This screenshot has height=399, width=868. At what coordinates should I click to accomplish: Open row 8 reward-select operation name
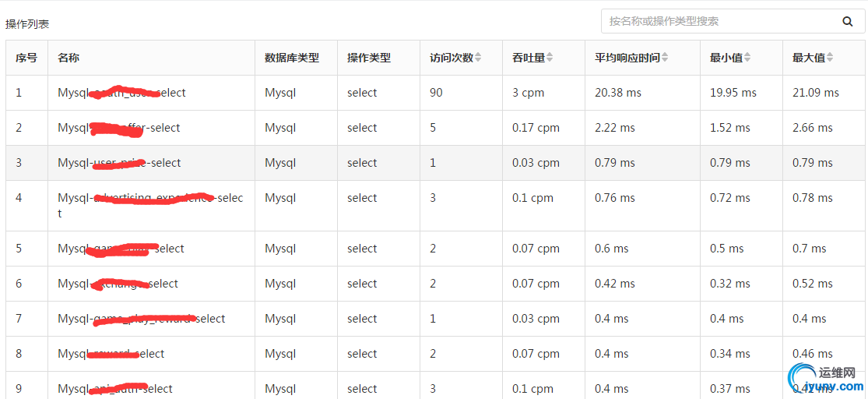tap(111, 354)
